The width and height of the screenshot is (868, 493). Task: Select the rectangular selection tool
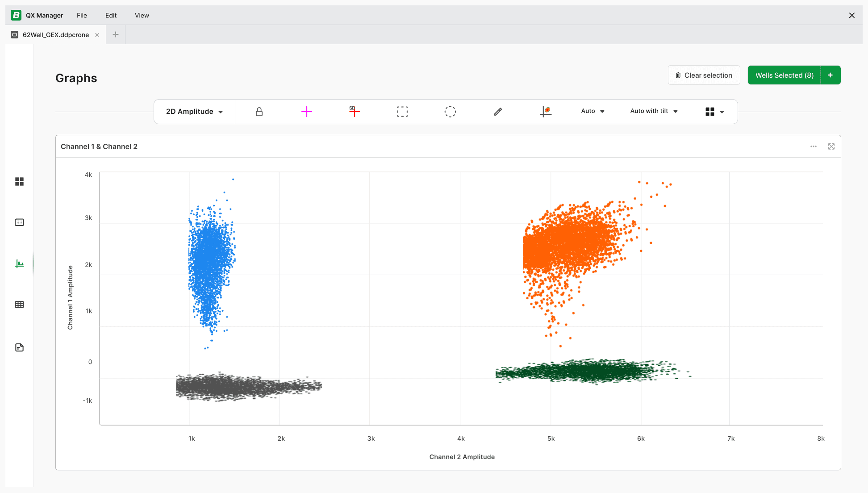click(x=402, y=112)
